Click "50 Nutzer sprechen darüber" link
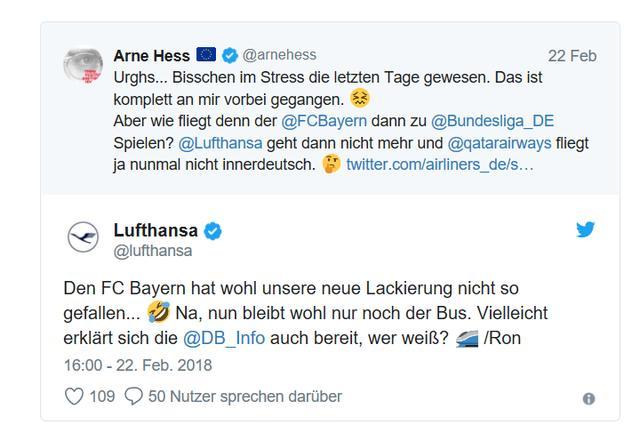 click(245, 397)
